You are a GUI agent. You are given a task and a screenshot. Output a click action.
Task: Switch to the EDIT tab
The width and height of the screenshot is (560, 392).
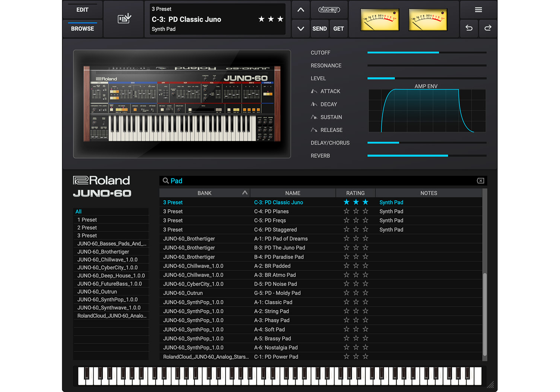[x=83, y=10]
